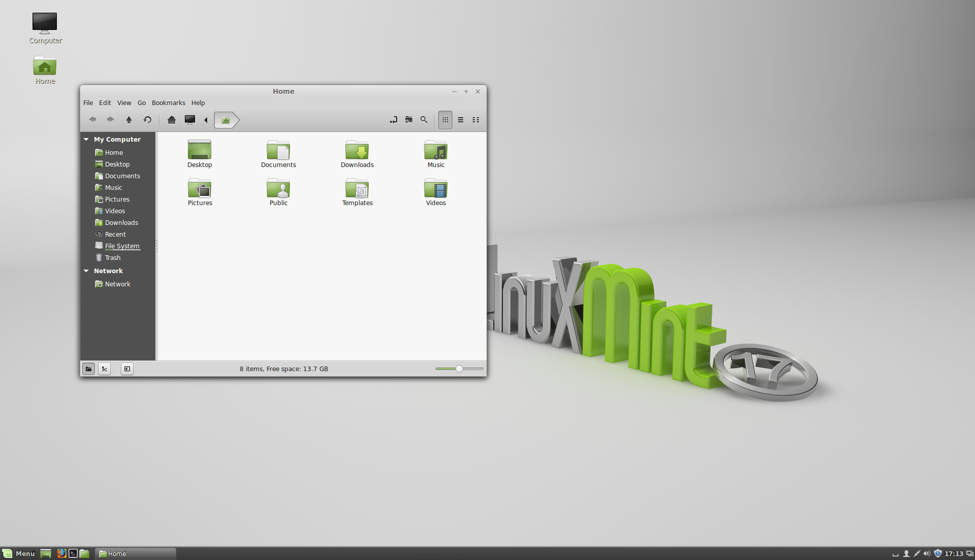Open File System in the sidebar
The width and height of the screenshot is (975, 560).
tap(118, 246)
